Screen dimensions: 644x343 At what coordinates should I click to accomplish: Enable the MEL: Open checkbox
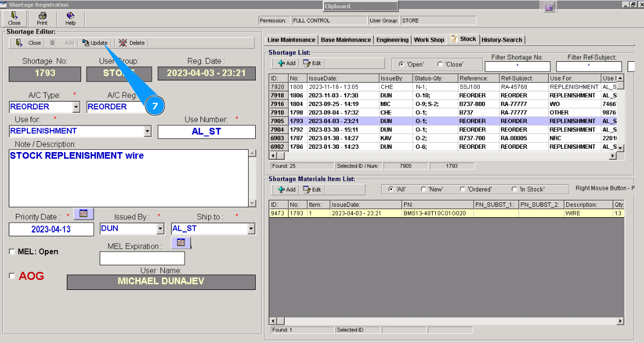pyautogui.click(x=13, y=252)
